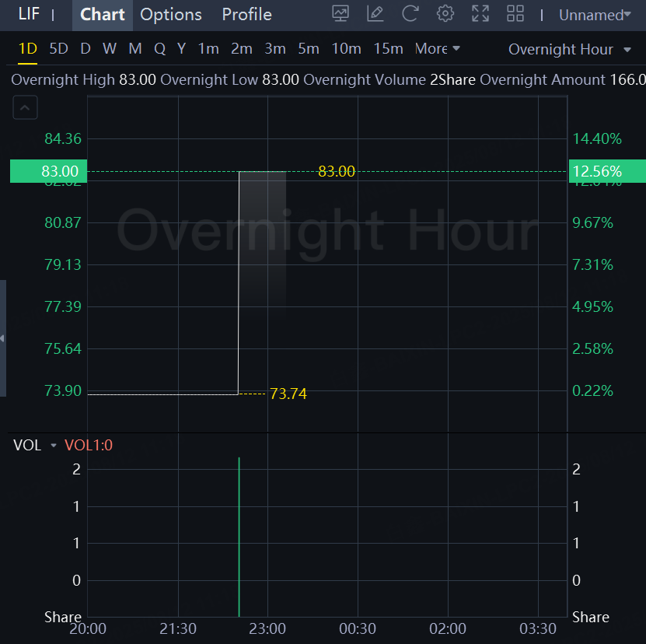
Task: Select the 1D timeframe
Action: pos(27,49)
